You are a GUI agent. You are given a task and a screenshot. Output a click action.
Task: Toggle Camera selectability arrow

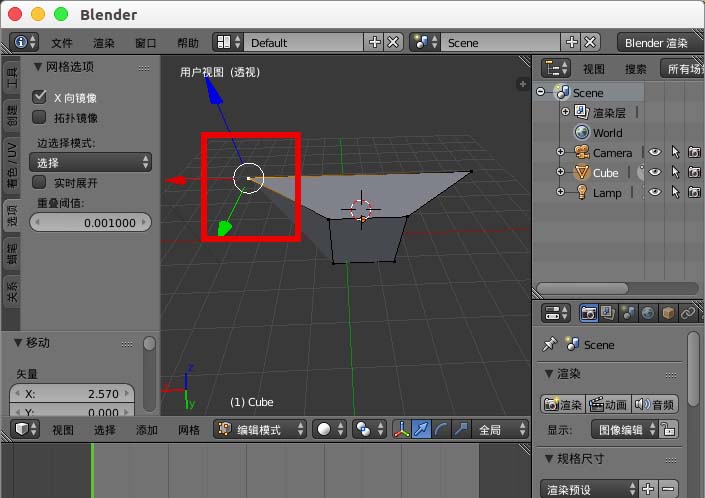[675, 152]
